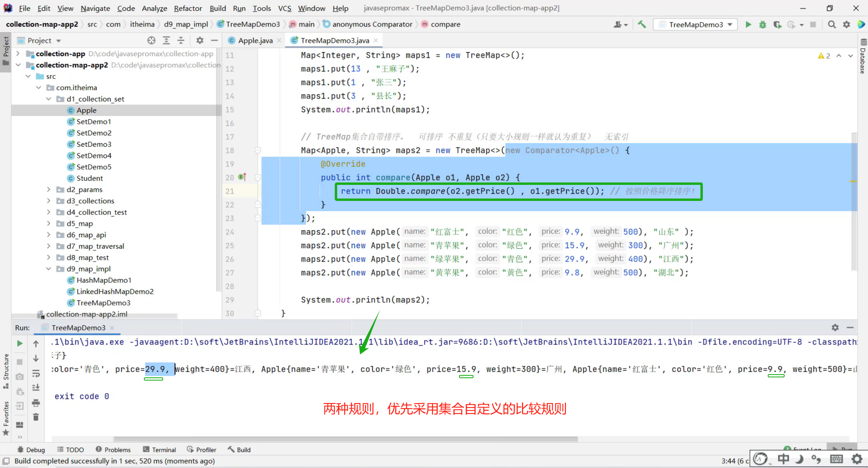Click the Build project hammer icon
868x468 pixels.
click(642, 24)
